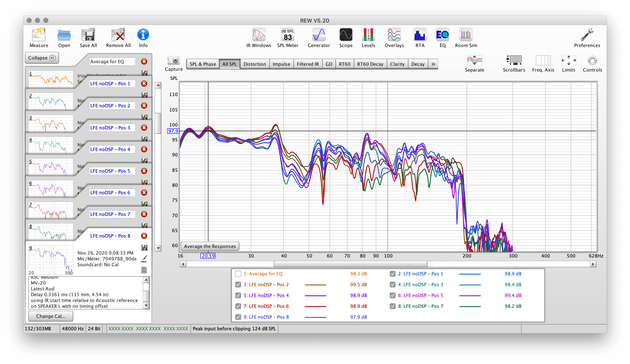This screenshot has height=364, width=630.
Task: Click measurement list scroll up arrow
Action: (x=158, y=85)
